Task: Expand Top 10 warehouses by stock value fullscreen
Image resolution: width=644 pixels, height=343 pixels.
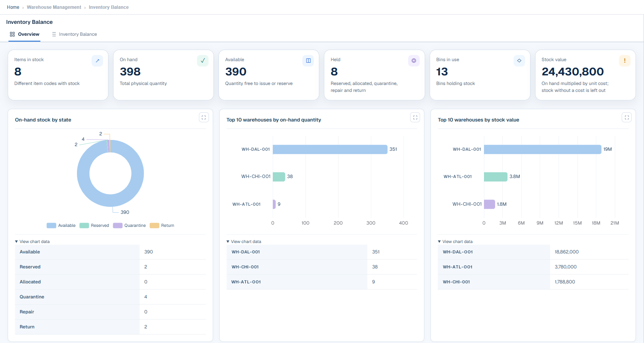Action: (x=627, y=118)
